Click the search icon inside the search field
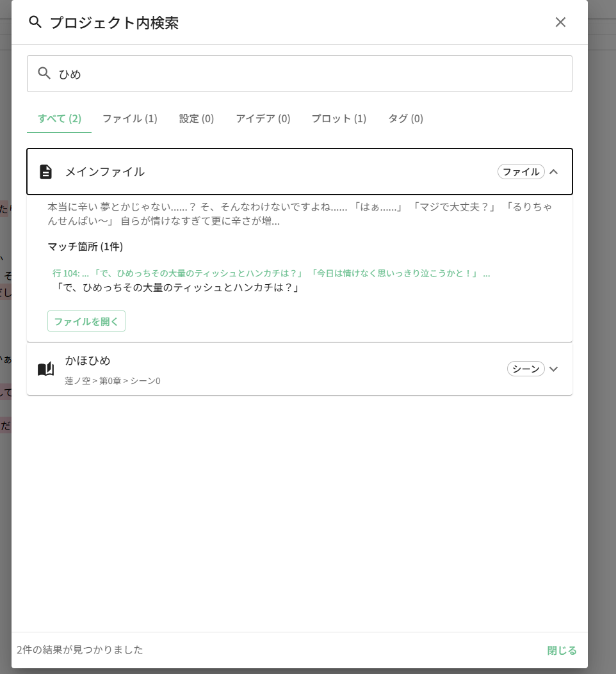 pos(44,74)
